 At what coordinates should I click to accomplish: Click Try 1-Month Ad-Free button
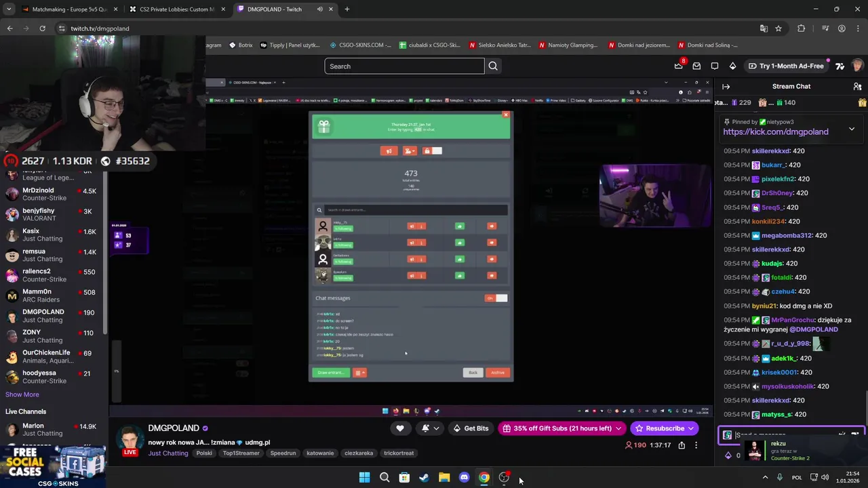[785, 66]
